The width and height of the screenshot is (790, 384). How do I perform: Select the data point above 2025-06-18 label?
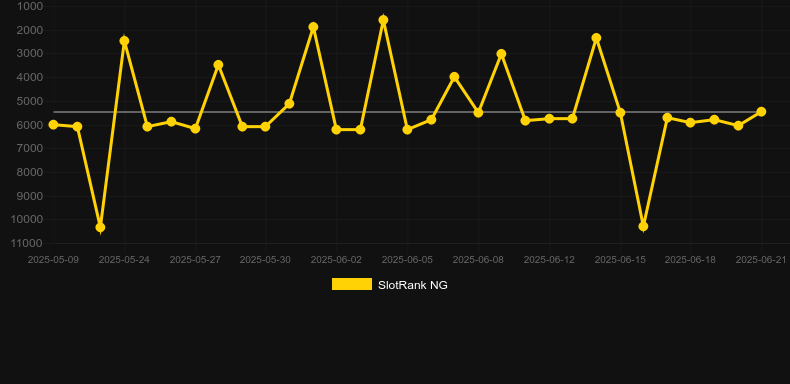(x=690, y=122)
